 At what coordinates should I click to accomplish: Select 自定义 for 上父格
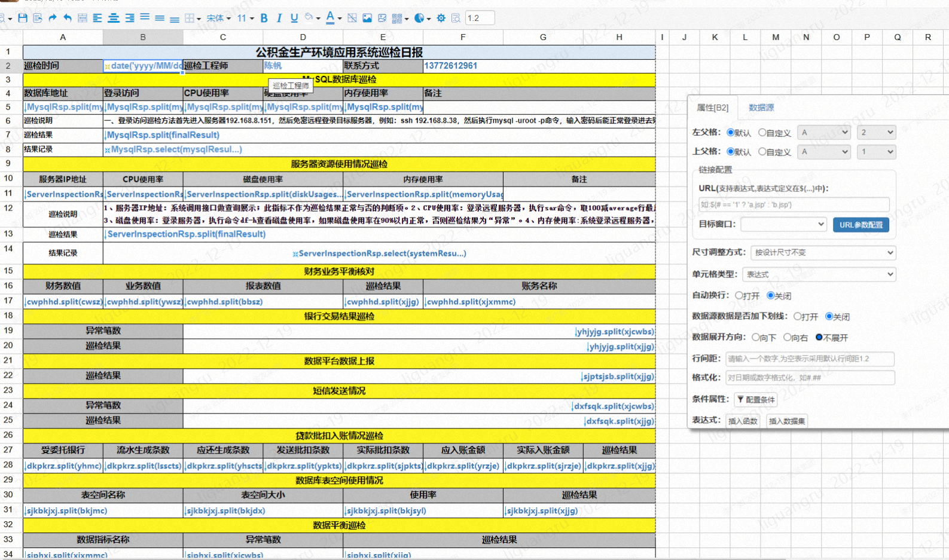[762, 152]
